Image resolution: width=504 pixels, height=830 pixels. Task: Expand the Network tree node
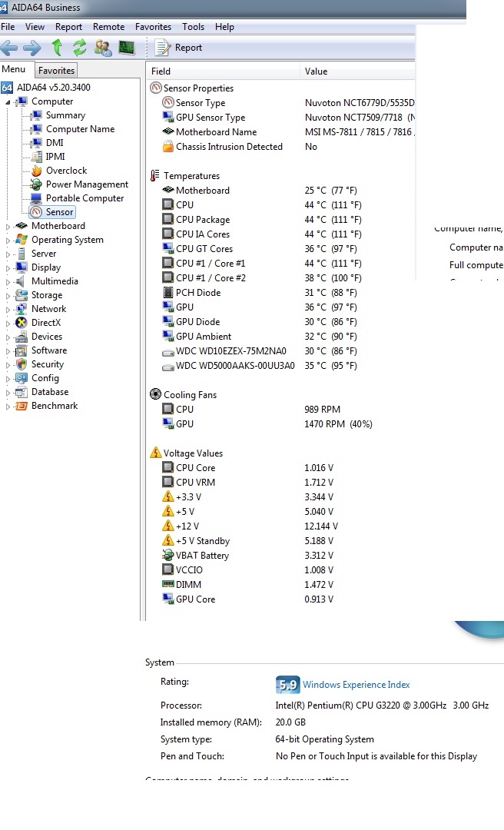[x=8, y=309]
